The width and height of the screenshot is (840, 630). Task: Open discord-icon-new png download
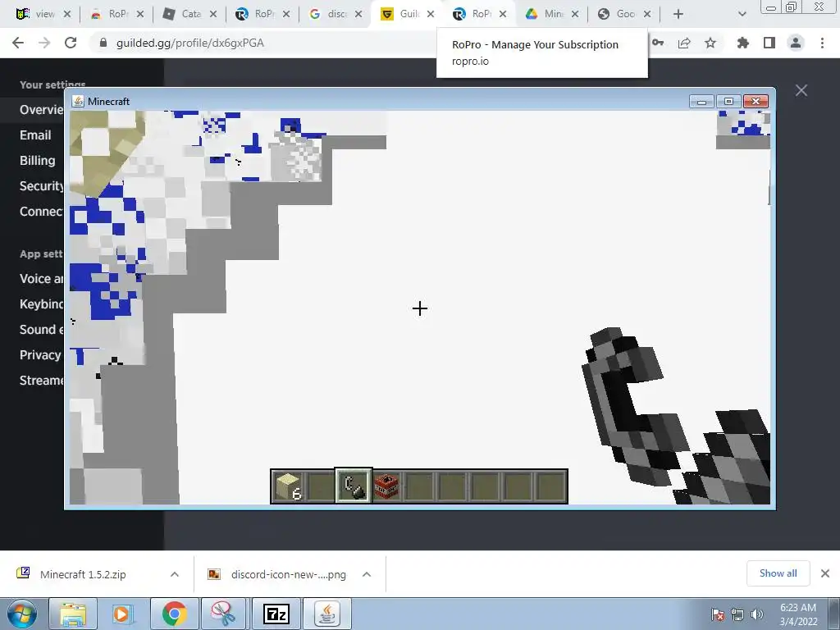point(288,574)
